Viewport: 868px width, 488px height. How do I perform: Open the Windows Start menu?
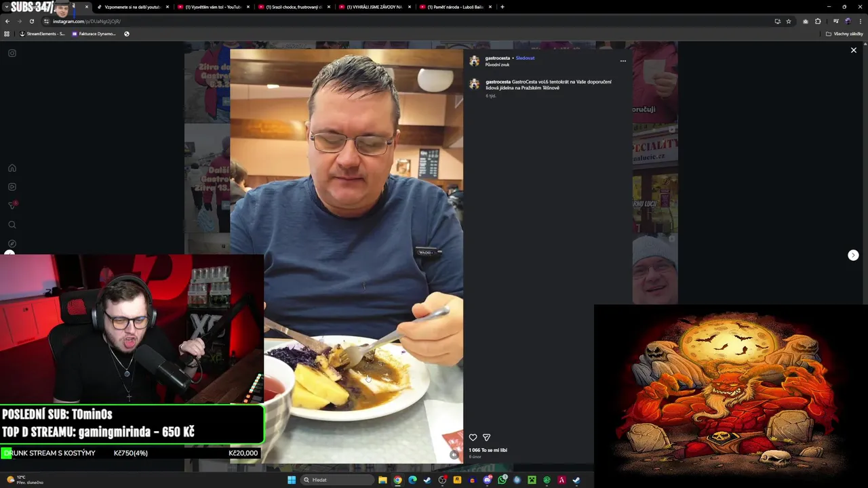(x=292, y=480)
